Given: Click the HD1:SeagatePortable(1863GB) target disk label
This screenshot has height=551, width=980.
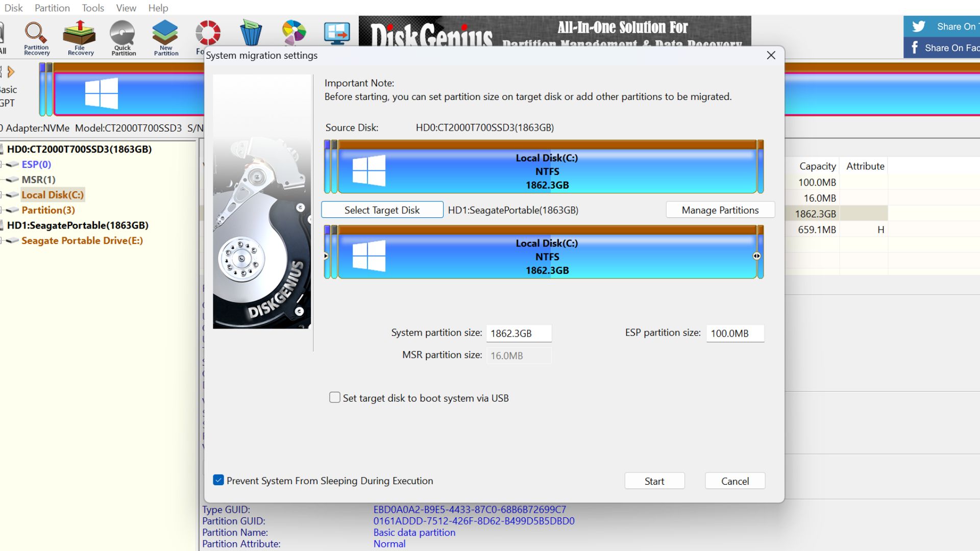Looking at the screenshot, I should tap(513, 210).
